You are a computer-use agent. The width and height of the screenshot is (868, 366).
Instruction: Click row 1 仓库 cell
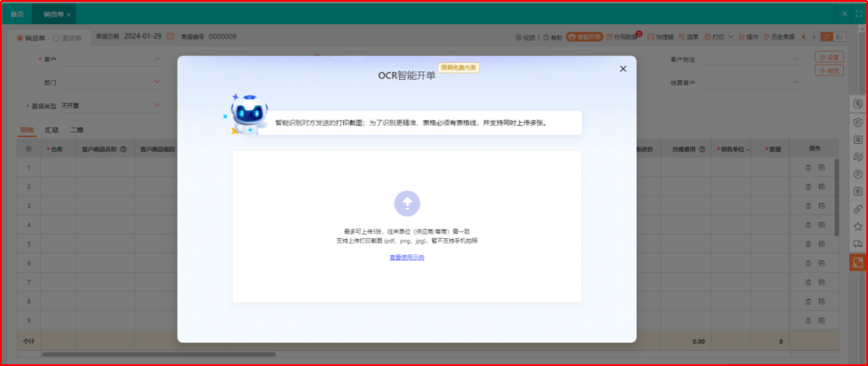coord(58,167)
